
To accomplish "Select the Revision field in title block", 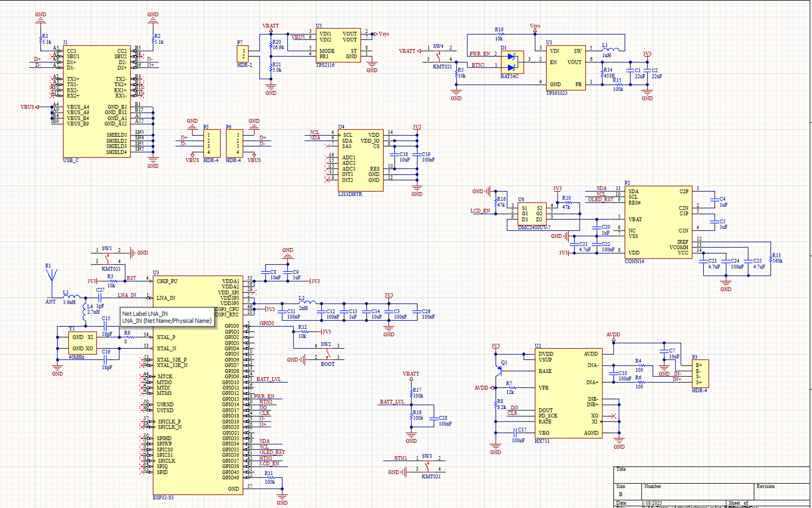I will pos(782,492).
